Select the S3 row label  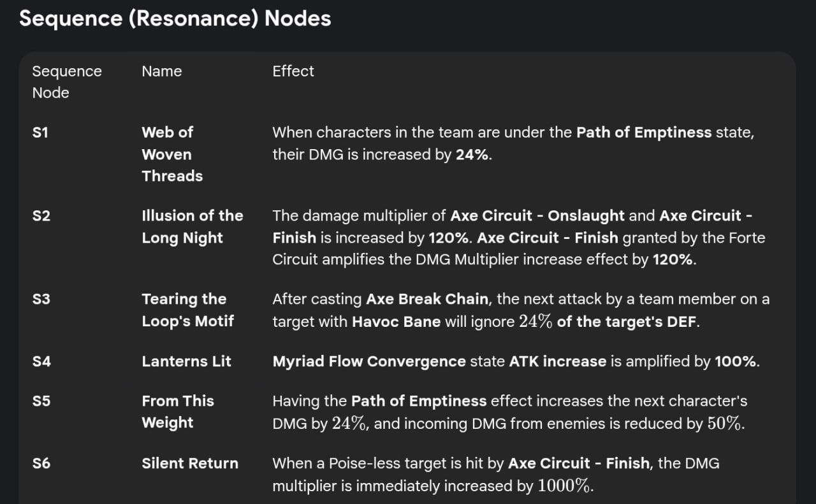41,299
